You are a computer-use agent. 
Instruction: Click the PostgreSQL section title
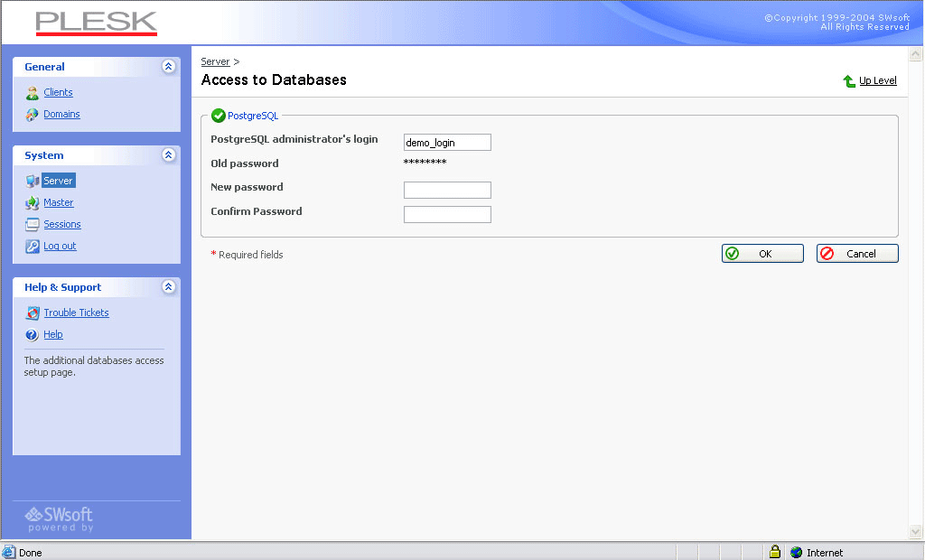(x=253, y=116)
